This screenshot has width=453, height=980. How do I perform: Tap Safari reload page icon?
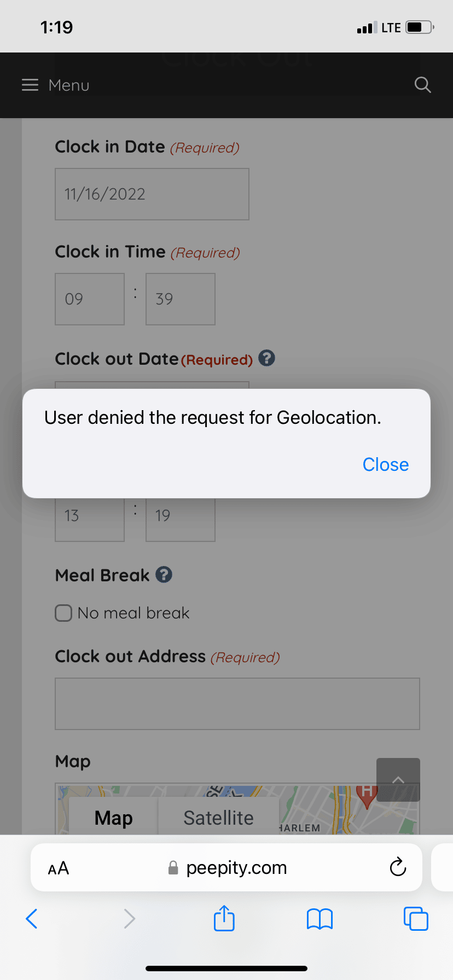click(x=398, y=867)
